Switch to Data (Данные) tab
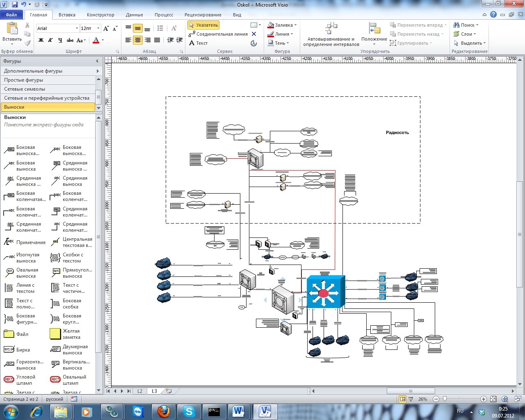 click(135, 15)
